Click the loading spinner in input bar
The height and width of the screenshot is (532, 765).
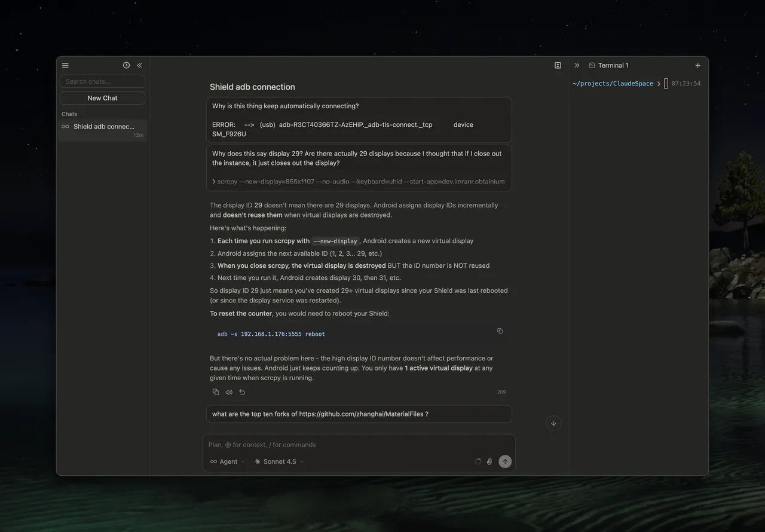[x=478, y=461]
